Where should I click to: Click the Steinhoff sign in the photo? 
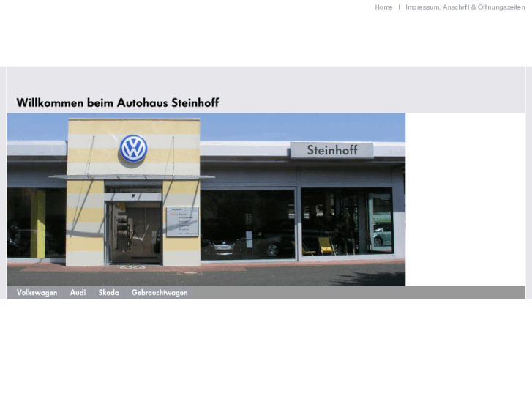click(332, 150)
